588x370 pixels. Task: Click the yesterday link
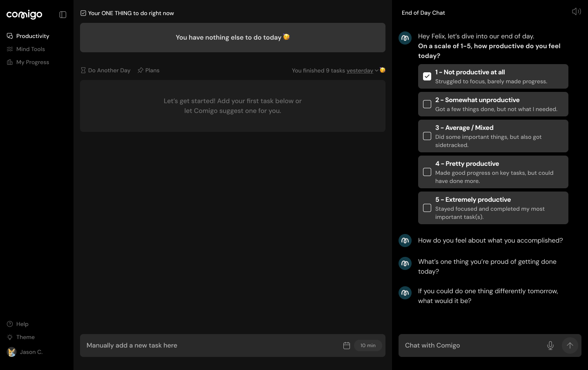[360, 71]
